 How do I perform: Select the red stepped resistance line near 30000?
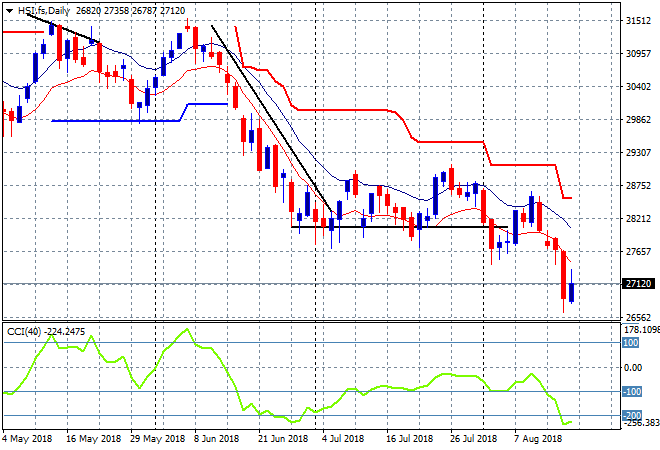tap(342, 110)
